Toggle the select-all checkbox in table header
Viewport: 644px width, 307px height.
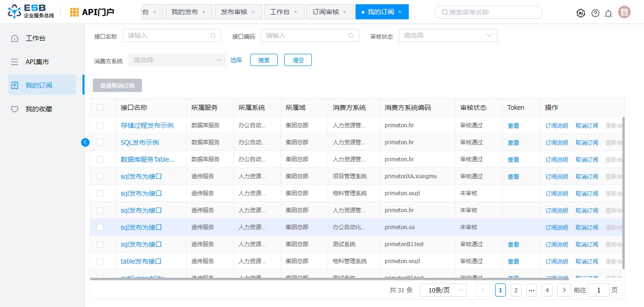point(100,108)
